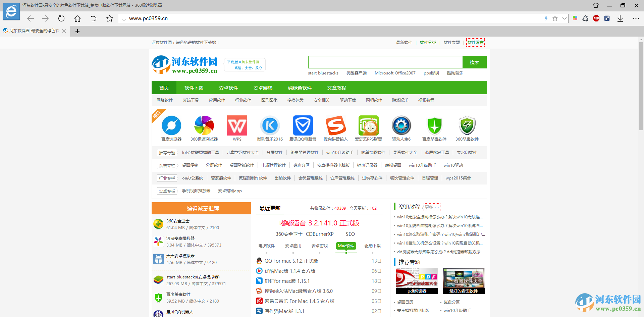Viewport: 644px width, 317px height.
Task: Click the ABP adblock extension icon
Action: 596,18
